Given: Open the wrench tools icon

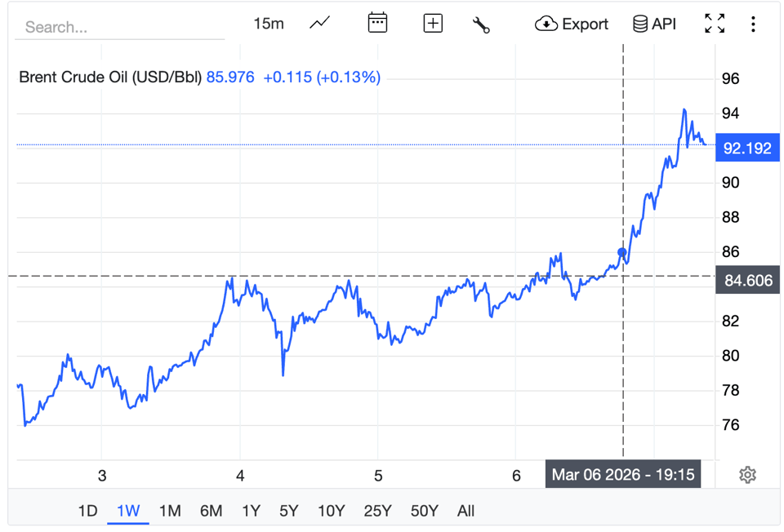Looking at the screenshot, I should pyautogui.click(x=481, y=24).
